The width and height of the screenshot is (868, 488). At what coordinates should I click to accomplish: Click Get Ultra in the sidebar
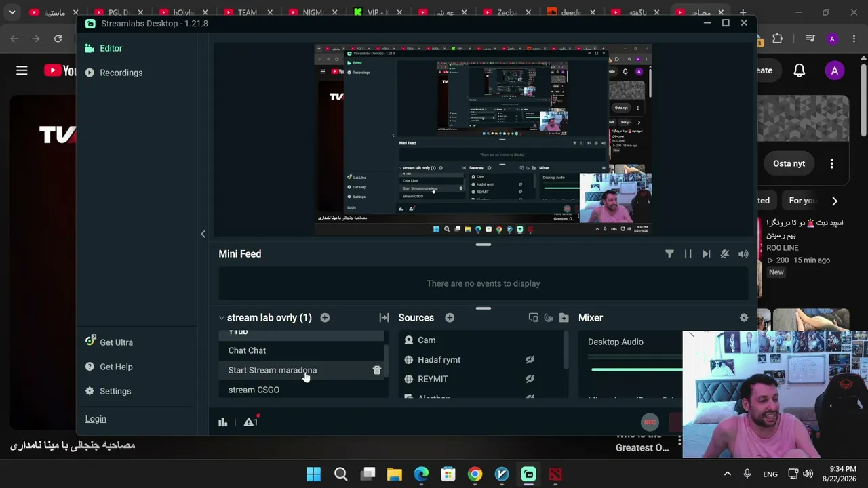coord(109,342)
